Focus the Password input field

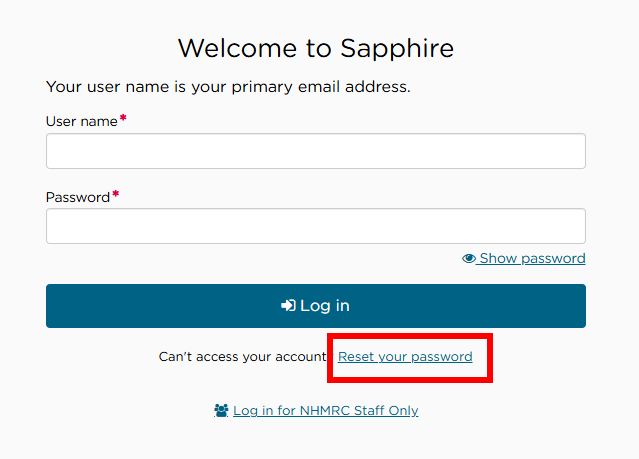click(x=315, y=226)
